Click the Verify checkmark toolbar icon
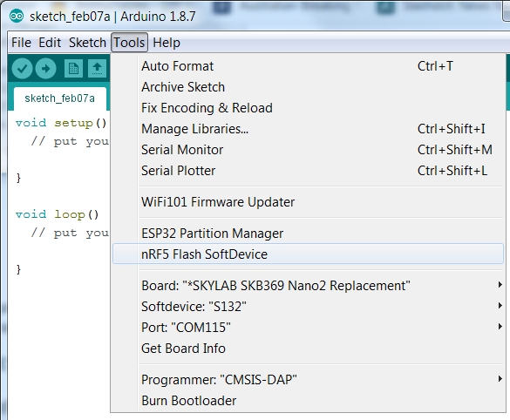 coord(22,69)
